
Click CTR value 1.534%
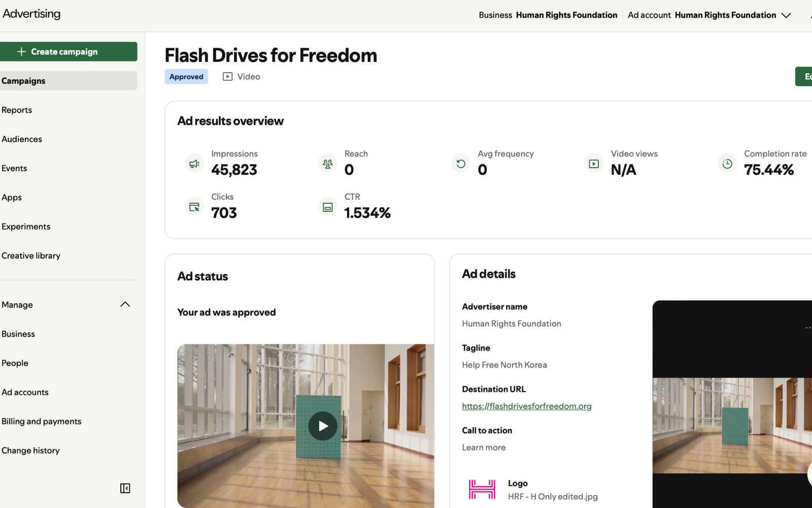coord(367,213)
